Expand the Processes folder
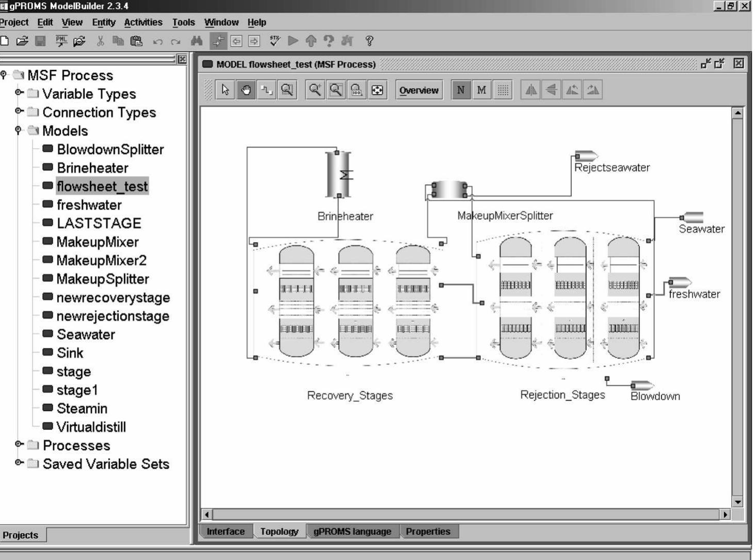This screenshot has height=560, width=755. pos(19,444)
